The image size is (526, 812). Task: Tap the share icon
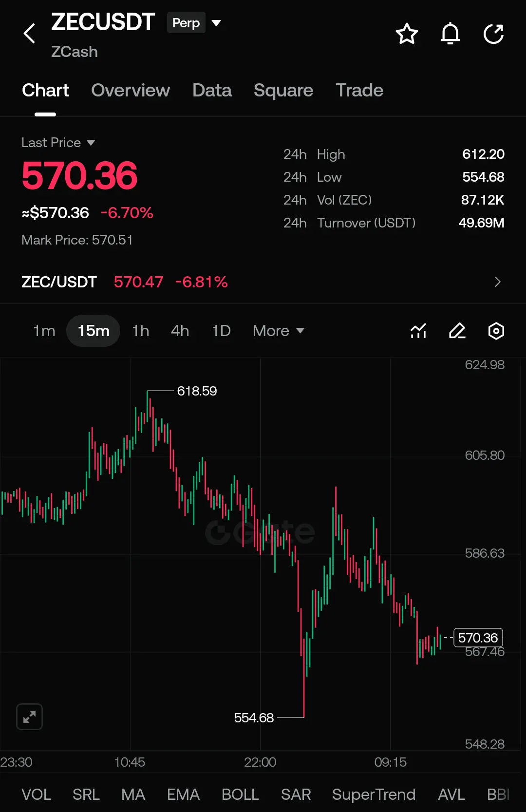(x=493, y=34)
